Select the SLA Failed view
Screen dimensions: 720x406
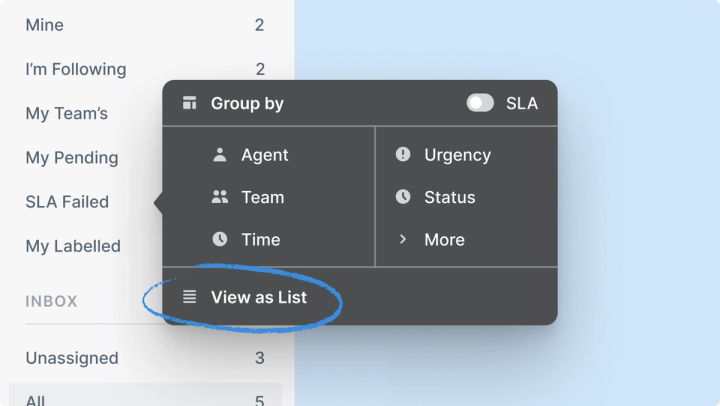pyautogui.click(x=67, y=201)
